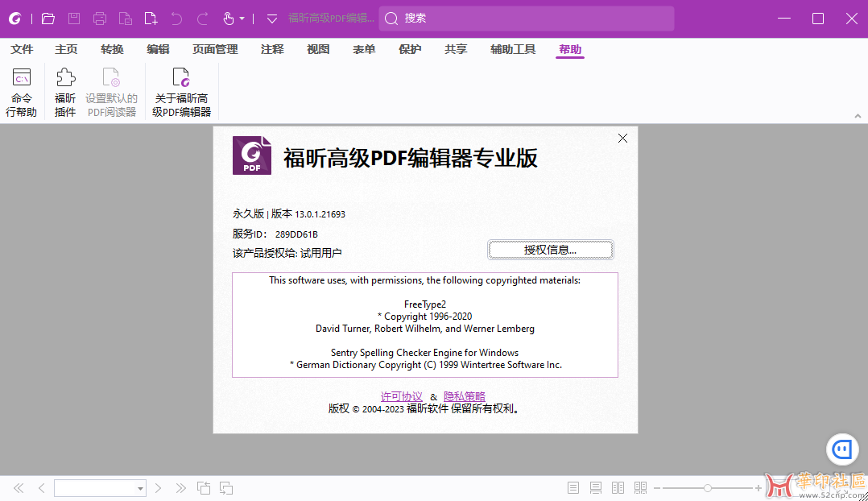Click the Foxit logo icon in title bar
This screenshot has width=868, height=501.
pos(15,19)
